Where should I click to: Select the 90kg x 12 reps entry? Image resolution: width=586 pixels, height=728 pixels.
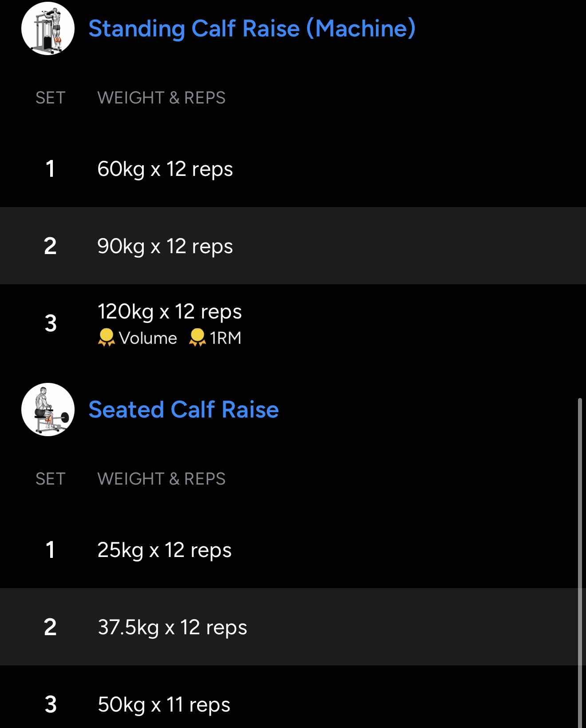[165, 246]
